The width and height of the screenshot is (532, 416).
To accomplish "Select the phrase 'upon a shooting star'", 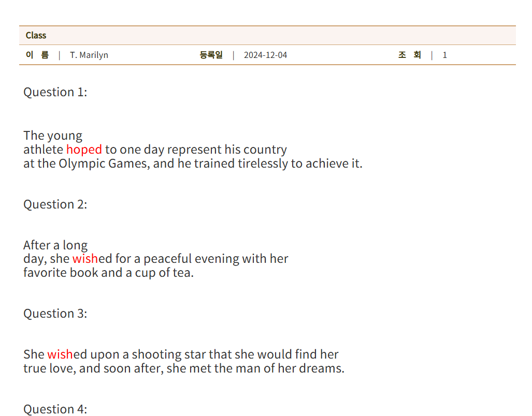I will coord(148,354).
